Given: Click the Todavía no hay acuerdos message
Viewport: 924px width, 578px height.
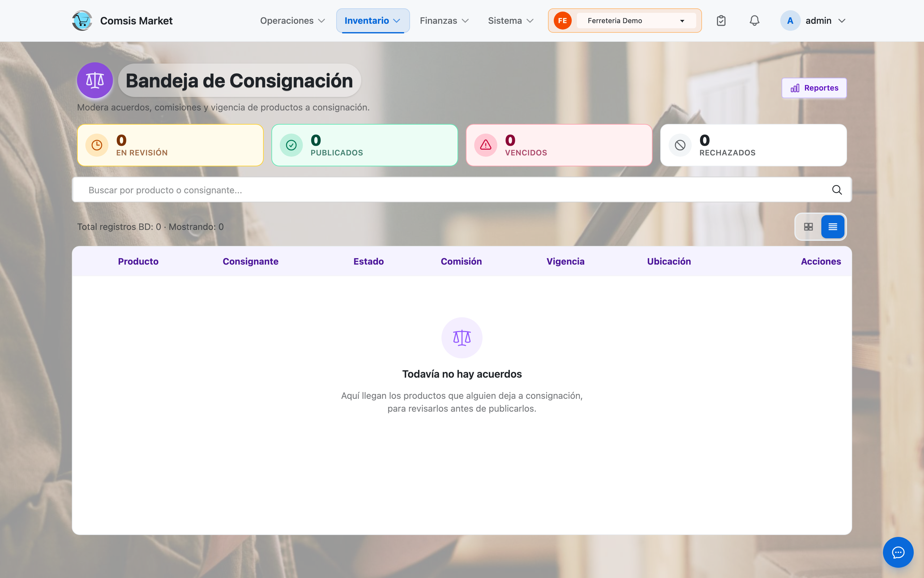Looking at the screenshot, I should (x=462, y=374).
